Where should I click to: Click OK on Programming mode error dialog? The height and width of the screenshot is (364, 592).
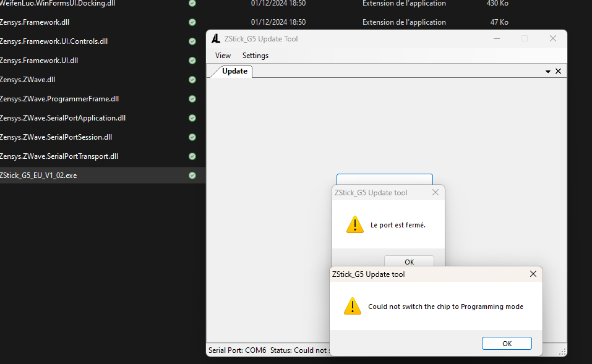[x=507, y=343]
